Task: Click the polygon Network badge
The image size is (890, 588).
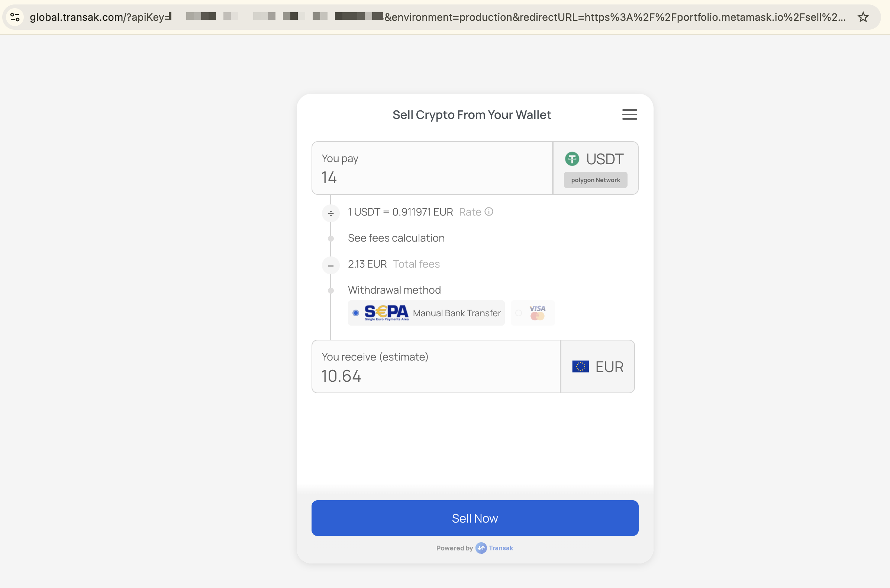Action: click(595, 180)
